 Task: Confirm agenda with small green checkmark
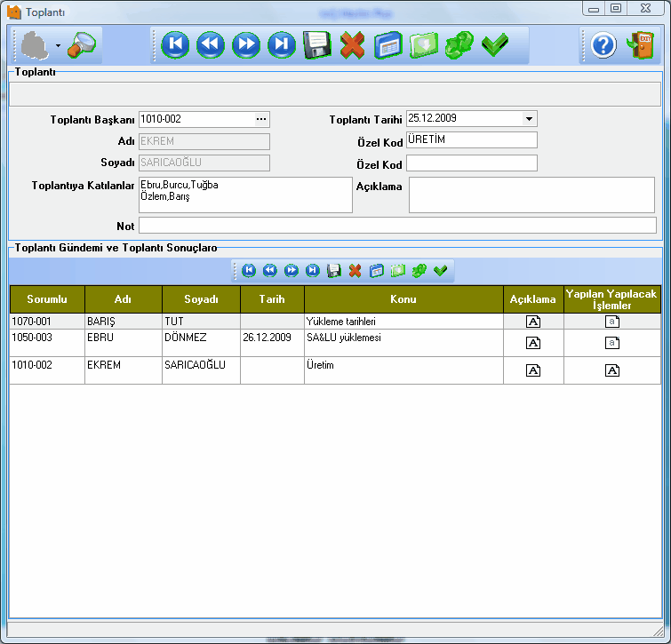[x=440, y=271]
